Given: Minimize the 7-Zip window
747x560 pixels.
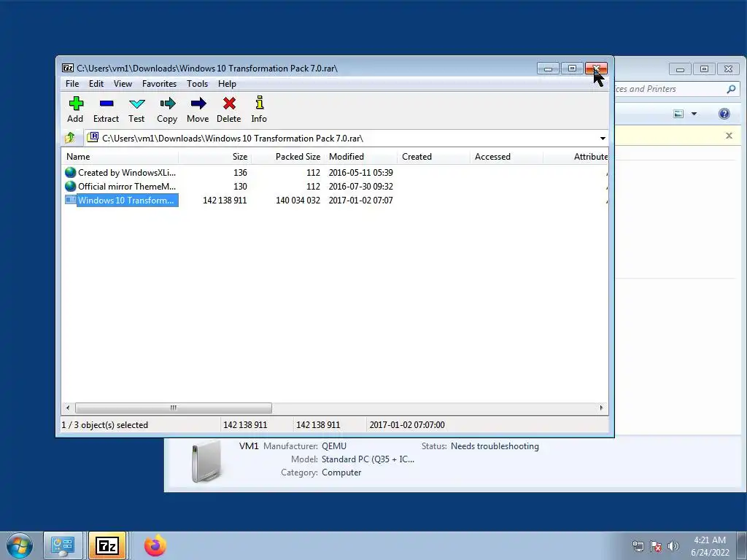Looking at the screenshot, I should click(x=548, y=69).
